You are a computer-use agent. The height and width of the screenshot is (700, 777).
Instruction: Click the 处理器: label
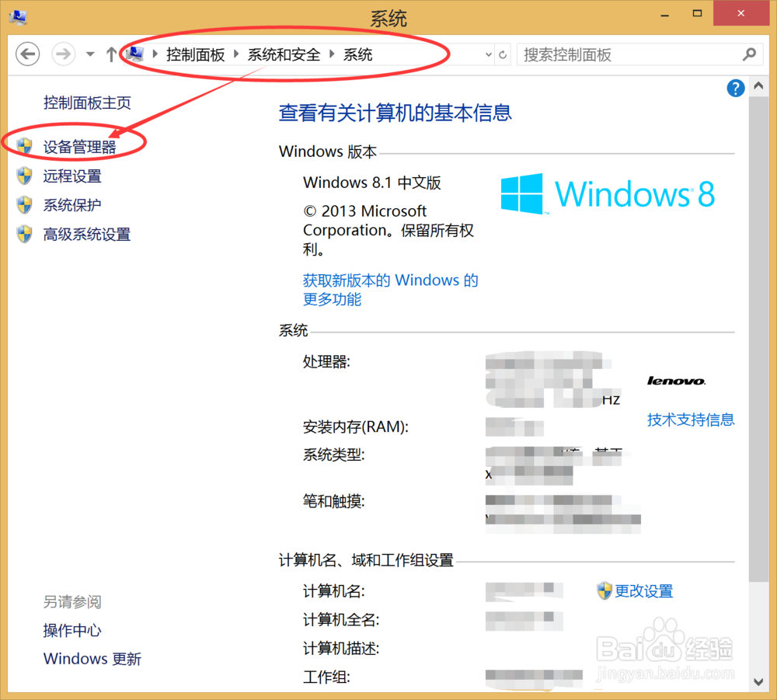pos(326,361)
